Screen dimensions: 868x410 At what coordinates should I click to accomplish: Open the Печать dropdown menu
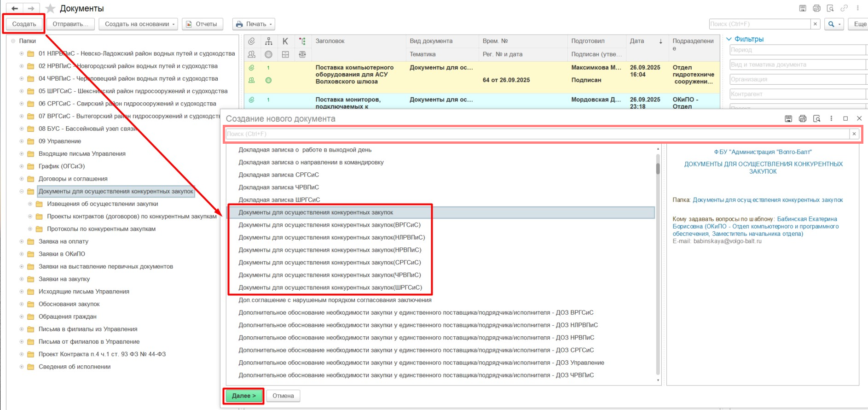[254, 24]
